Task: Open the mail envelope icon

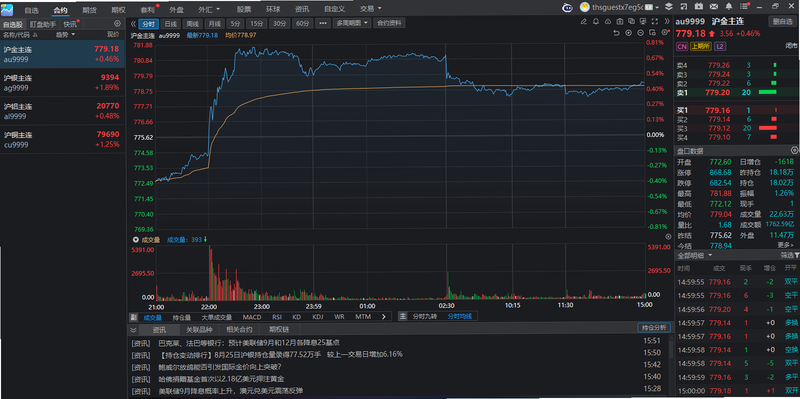Action: pyautogui.click(x=714, y=7)
